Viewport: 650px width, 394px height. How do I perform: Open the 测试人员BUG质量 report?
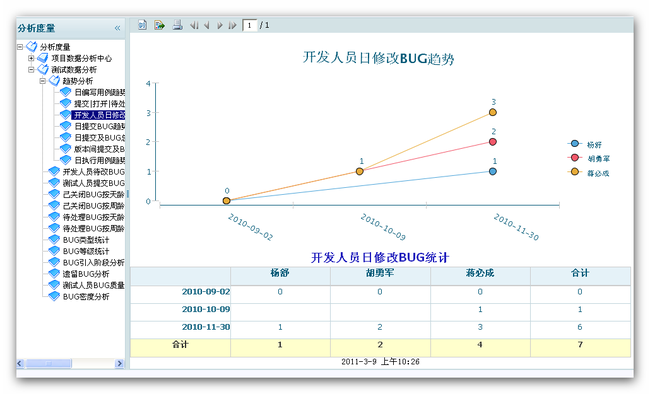point(93,285)
